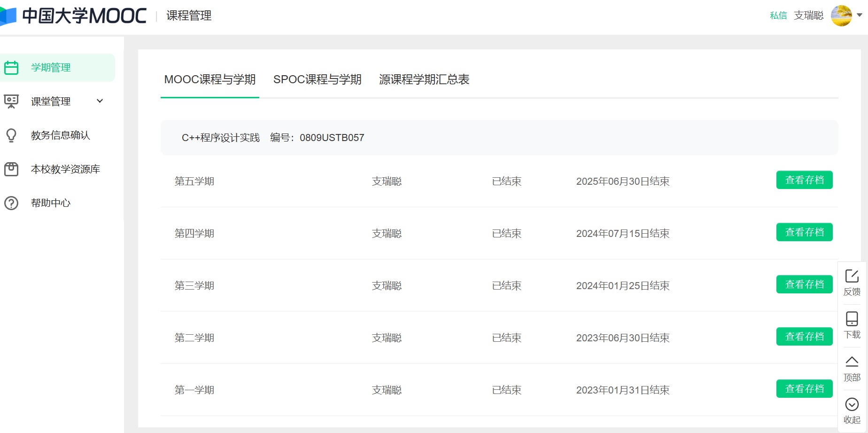Click the 学期管理 calendar icon
868x433 pixels.
click(x=11, y=68)
